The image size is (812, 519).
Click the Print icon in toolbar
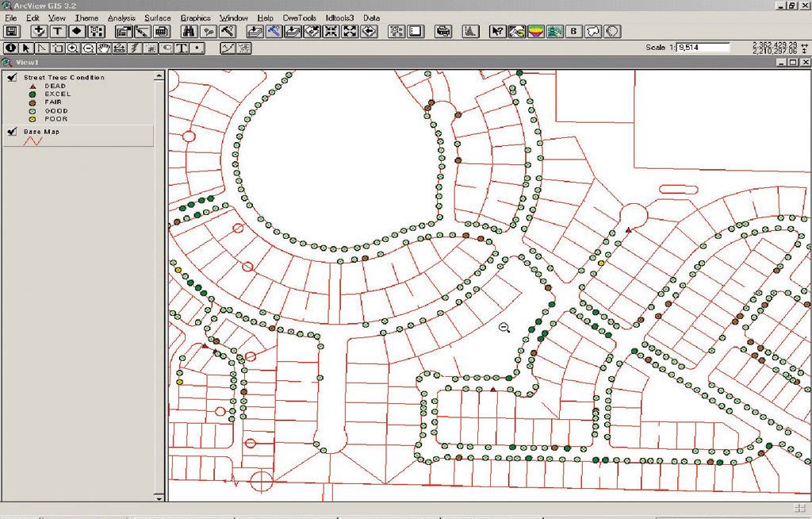pyautogui.click(x=443, y=32)
